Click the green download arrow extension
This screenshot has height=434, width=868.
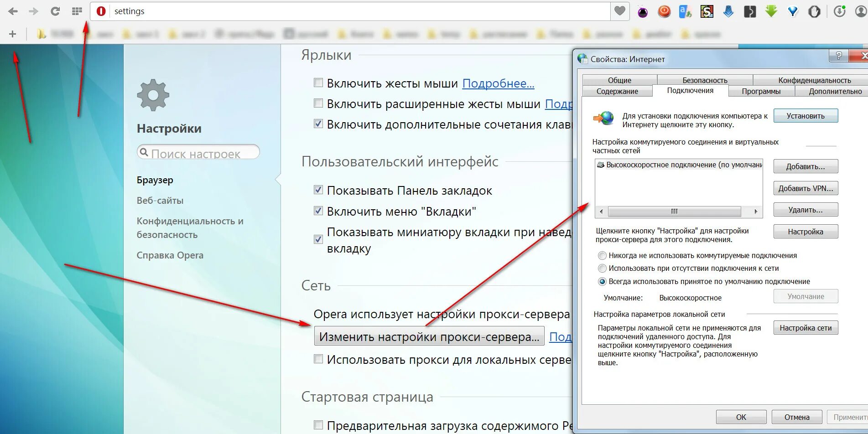pos(771,11)
